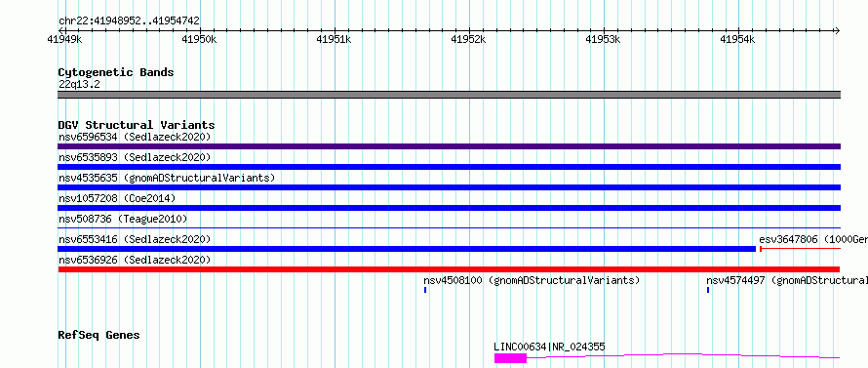This screenshot has width=868, height=368.
Task: Click the Cytogenetic Bands track title
Action: tap(116, 72)
